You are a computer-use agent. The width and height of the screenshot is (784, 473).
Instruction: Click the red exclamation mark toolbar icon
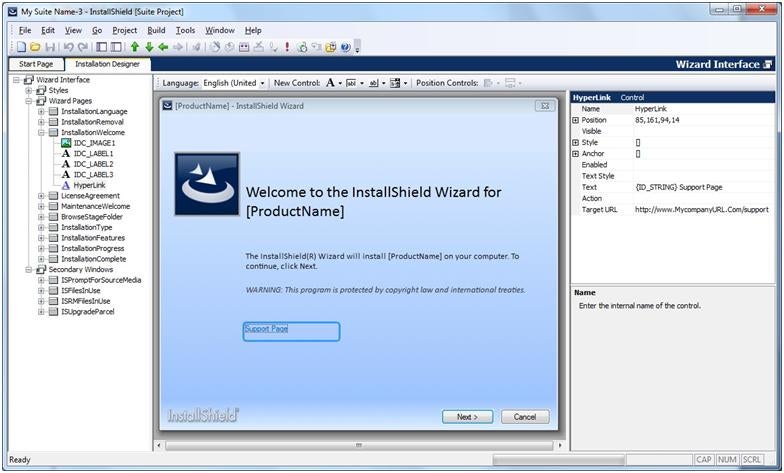click(287, 47)
